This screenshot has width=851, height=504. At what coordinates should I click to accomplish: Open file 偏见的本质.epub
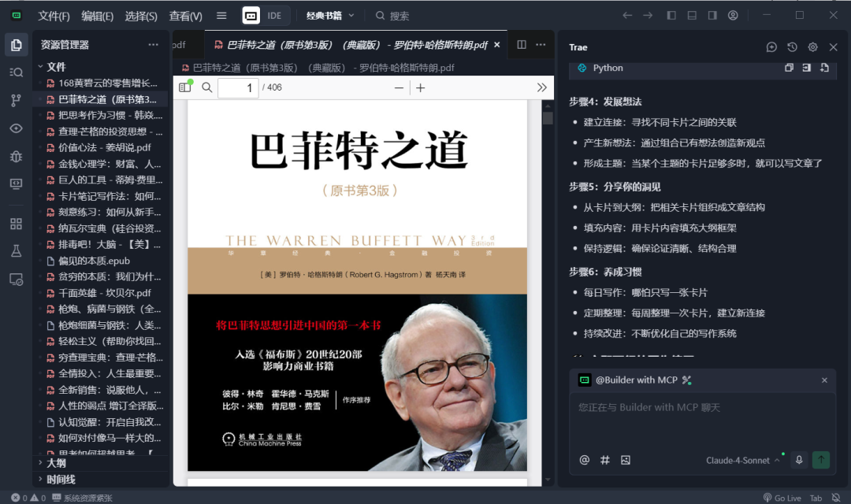pos(94,261)
